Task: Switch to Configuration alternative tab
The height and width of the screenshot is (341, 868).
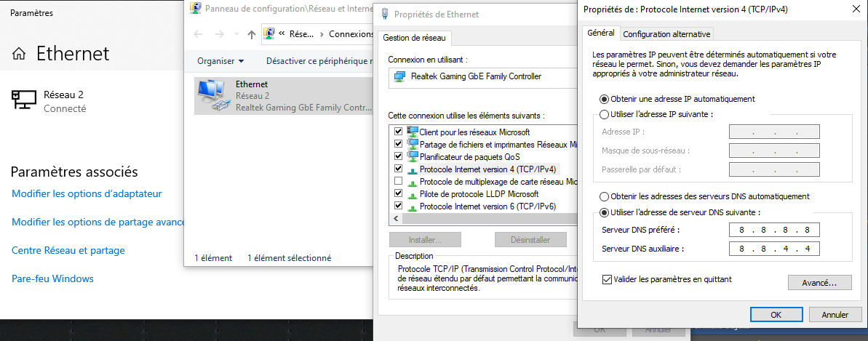Action: click(x=666, y=33)
